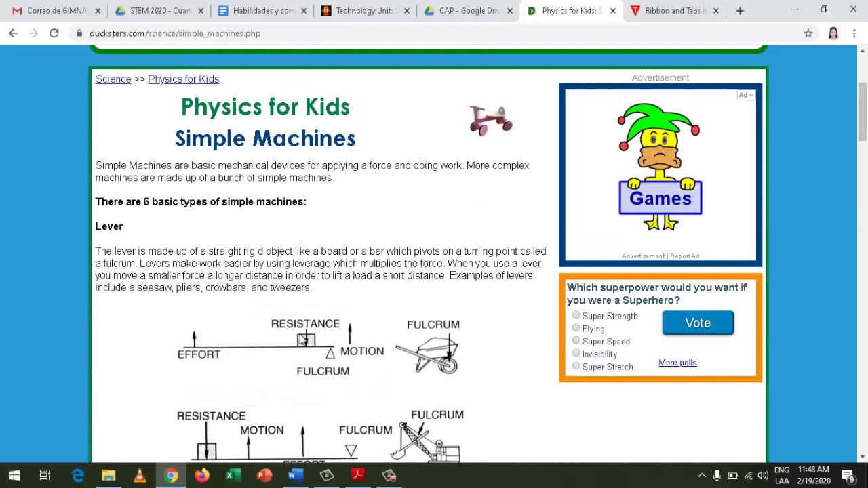
Task: Open the Science breadcrumb link
Action: [113, 79]
